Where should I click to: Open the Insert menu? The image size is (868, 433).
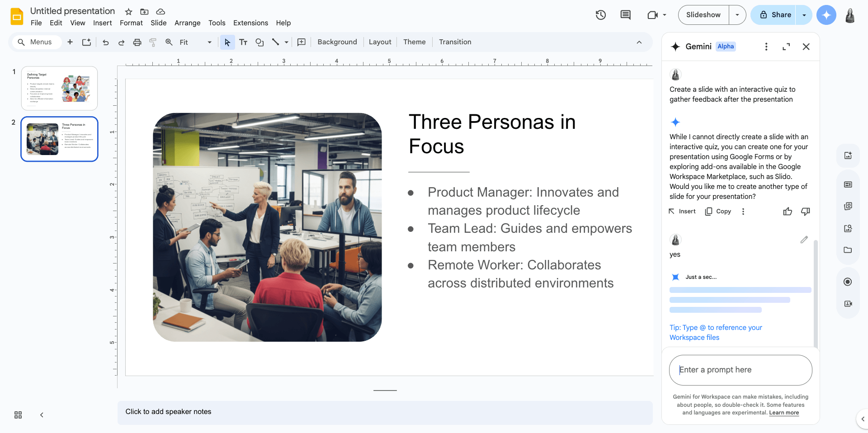click(102, 23)
